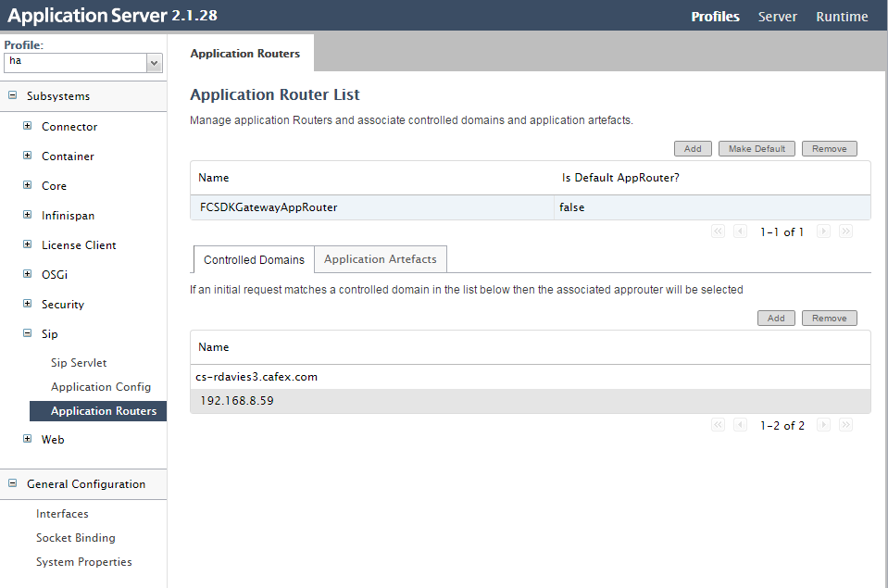Viewport: 888px width, 588px height.
Task: Expand the Web subsystem node
Action: (x=27, y=438)
